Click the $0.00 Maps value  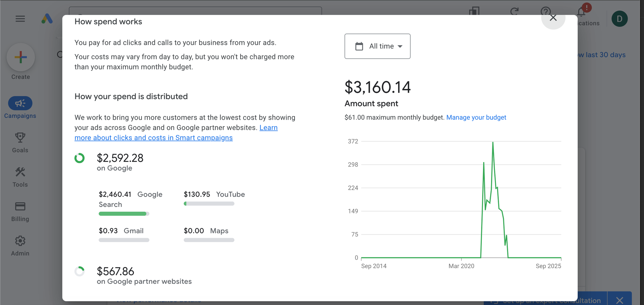click(x=194, y=231)
